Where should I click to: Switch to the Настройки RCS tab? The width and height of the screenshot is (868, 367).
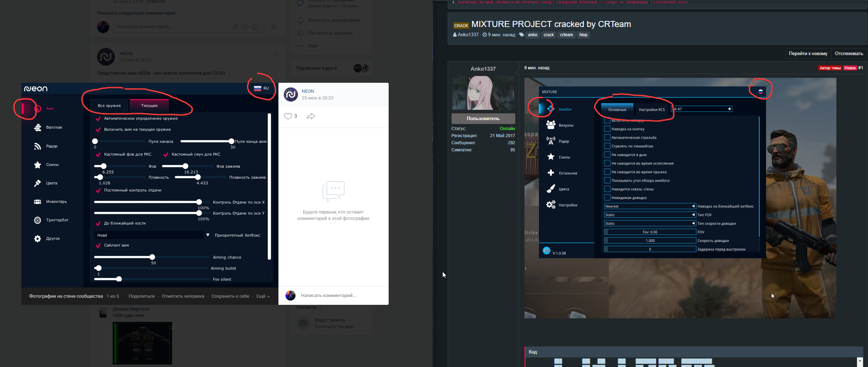pos(652,109)
